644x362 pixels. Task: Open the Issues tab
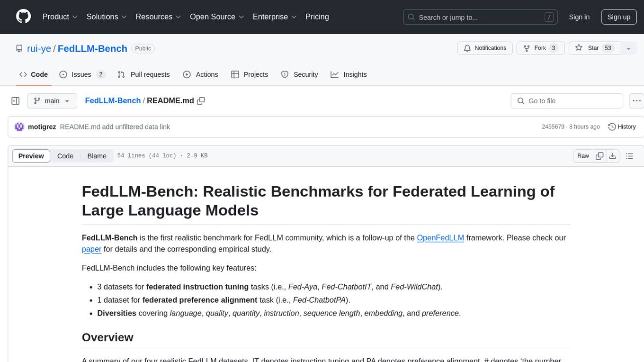click(x=82, y=74)
